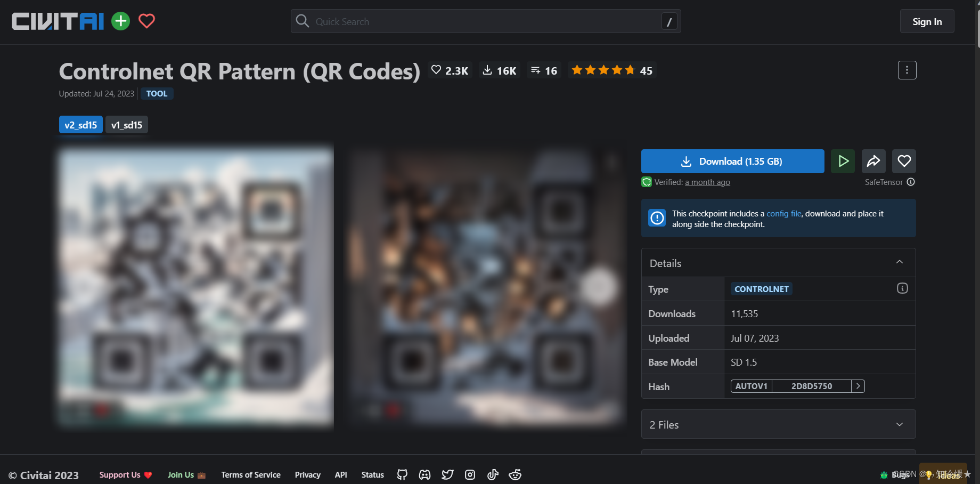The image size is (980, 484).
Task: Click the Updated: Jul 24, 2023 text
Action: coord(96,94)
